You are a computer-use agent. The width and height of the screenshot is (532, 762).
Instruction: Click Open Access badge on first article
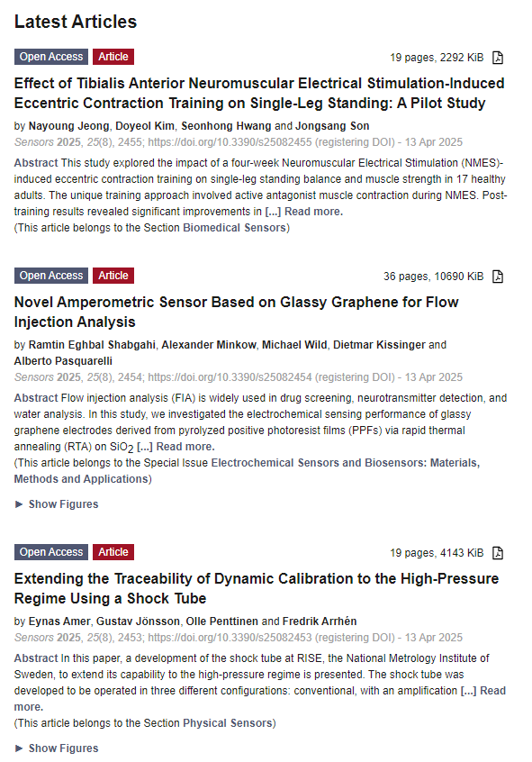[51, 57]
